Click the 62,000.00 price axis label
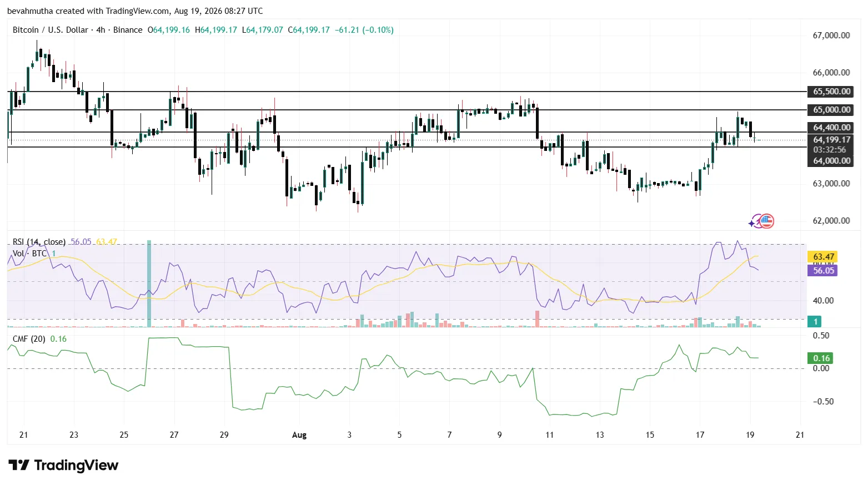 click(831, 221)
